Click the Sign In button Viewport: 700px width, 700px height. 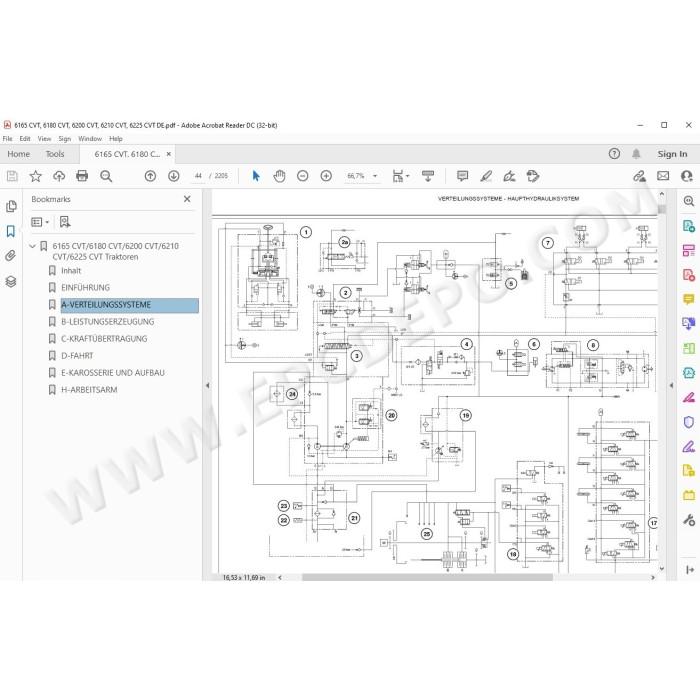(672, 154)
